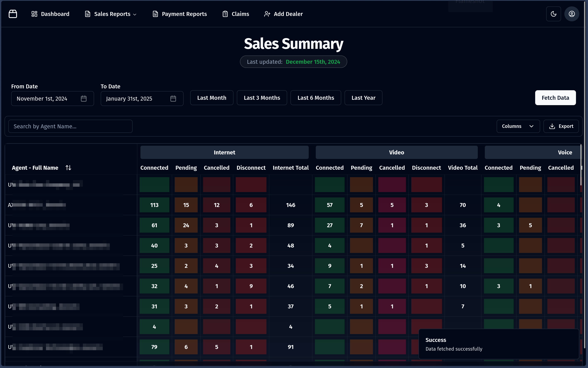Click the lunchbox app logo icon
This screenshot has width=588, height=368.
12,14
